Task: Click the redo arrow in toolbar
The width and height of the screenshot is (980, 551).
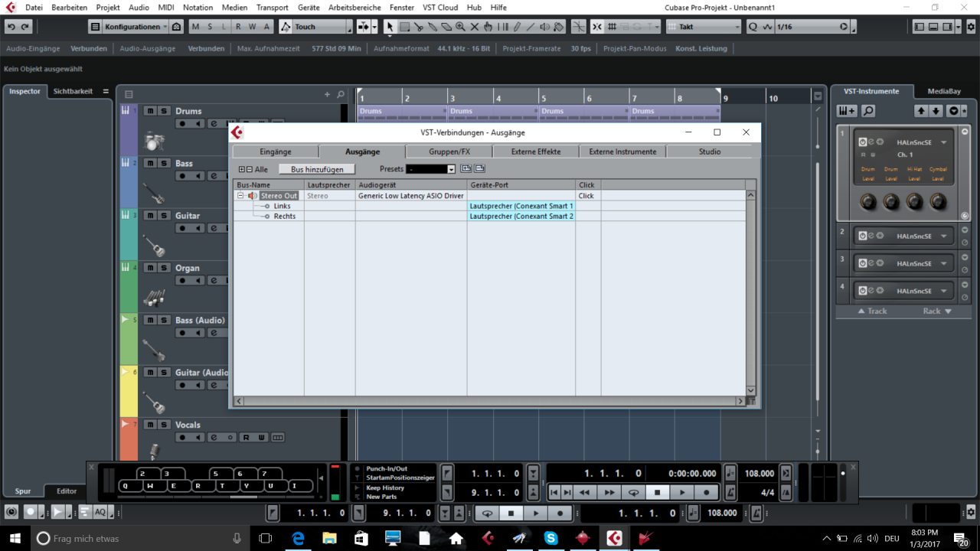Action: pyautogui.click(x=24, y=27)
